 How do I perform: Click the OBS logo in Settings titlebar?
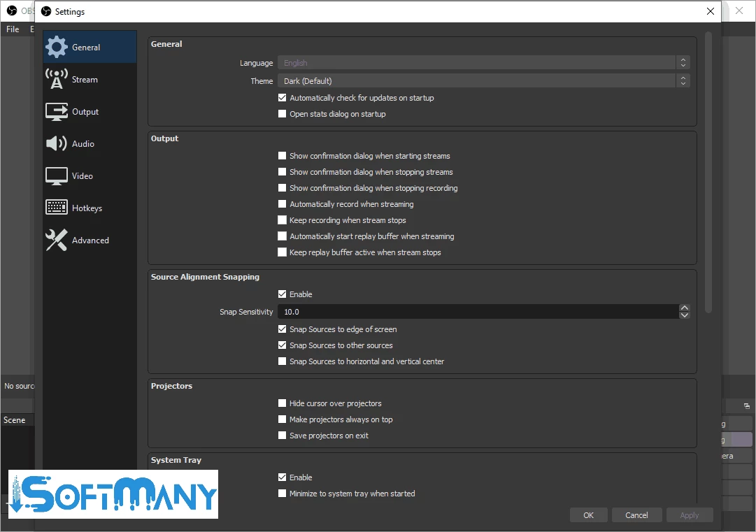[x=46, y=11]
